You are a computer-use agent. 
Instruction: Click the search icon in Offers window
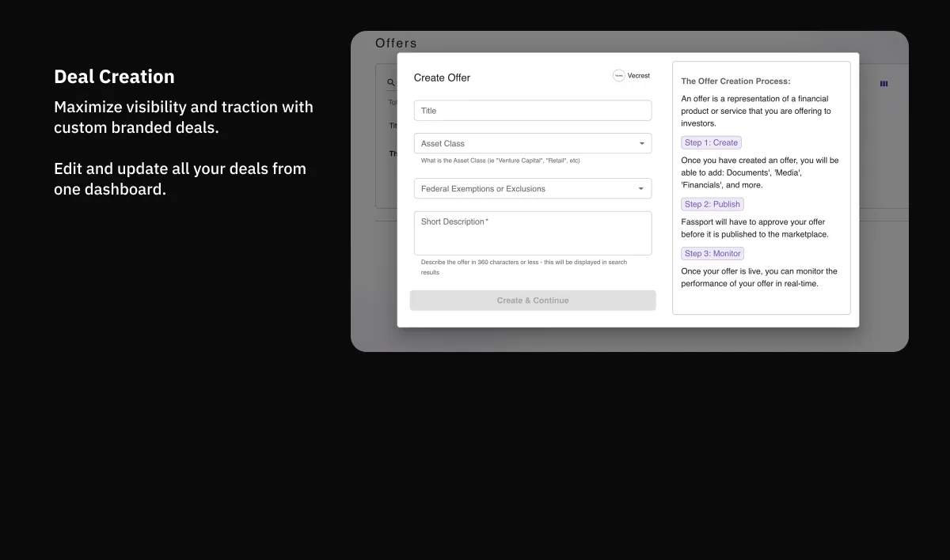[x=391, y=82]
